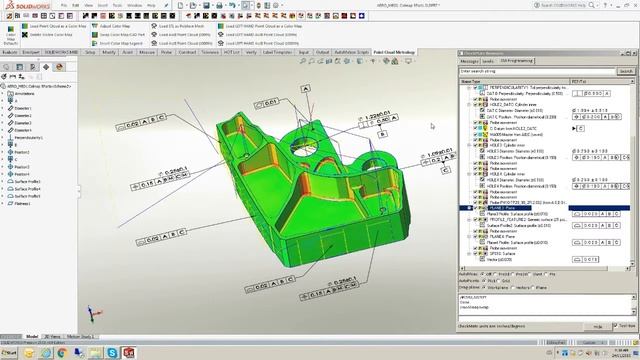Open the DimXpertManager tab icon
This screenshot has height=360, width=640.
pos(46,67)
